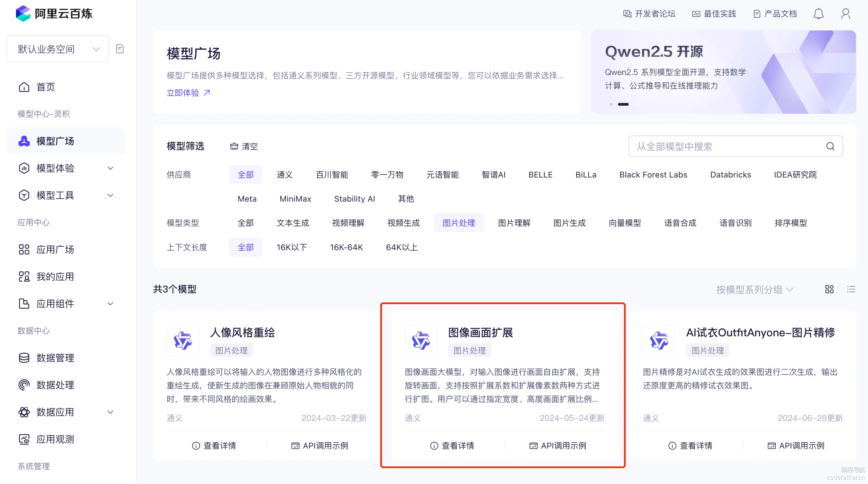View details of 图像画面扩展

click(x=452, y=446)
